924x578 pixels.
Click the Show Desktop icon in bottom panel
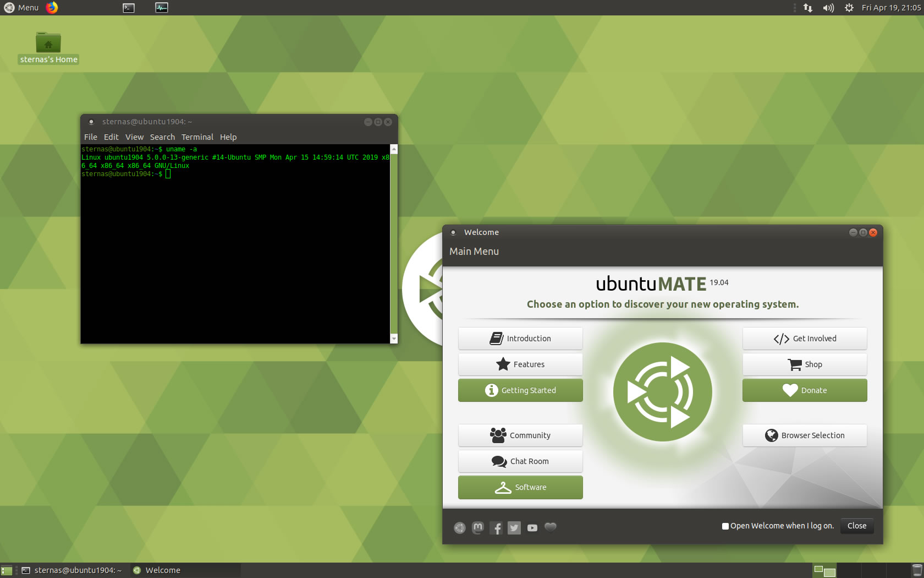point(7,570)
